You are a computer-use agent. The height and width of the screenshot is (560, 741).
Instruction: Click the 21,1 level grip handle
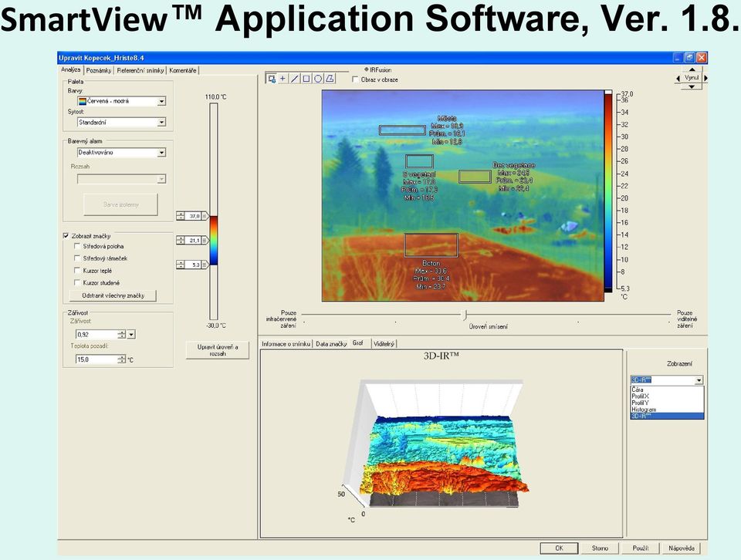click(205, 241)
